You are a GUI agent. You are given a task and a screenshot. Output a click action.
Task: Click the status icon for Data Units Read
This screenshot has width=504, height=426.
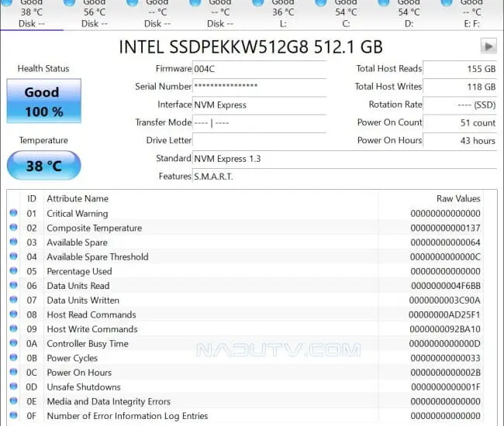(x=13, y=285)
